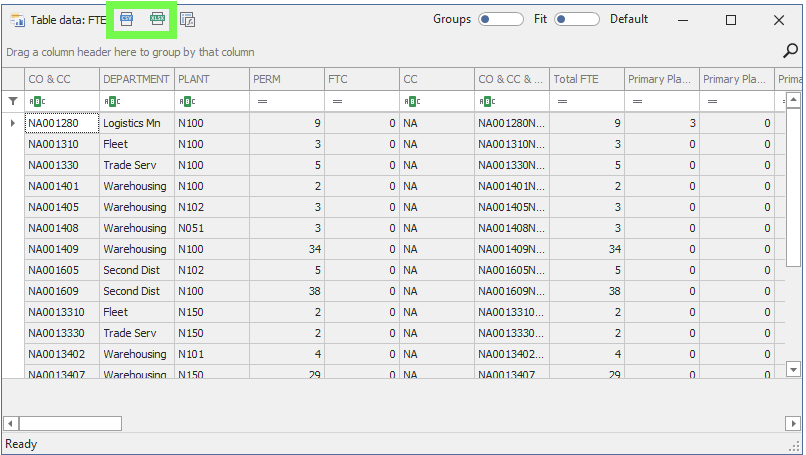Click the ABC filter icon under DEPARTMENT
The width and height of the screenshot is (806, 455).
point(112,101)
